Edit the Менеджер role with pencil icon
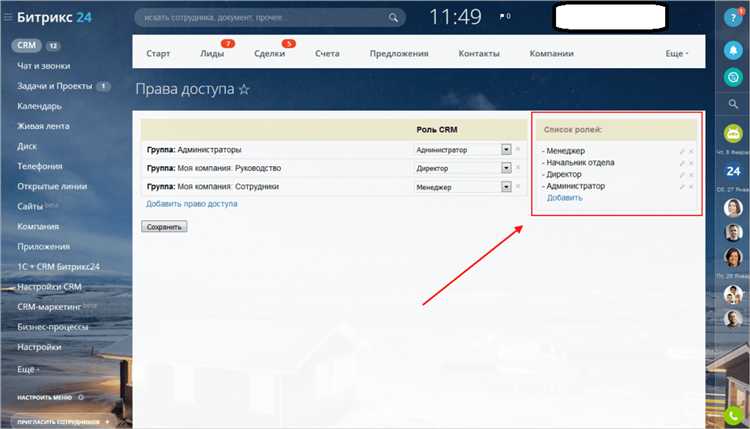The height and width of the screenshot is (429, 750). pyautogui.click(x=682, y=151)
